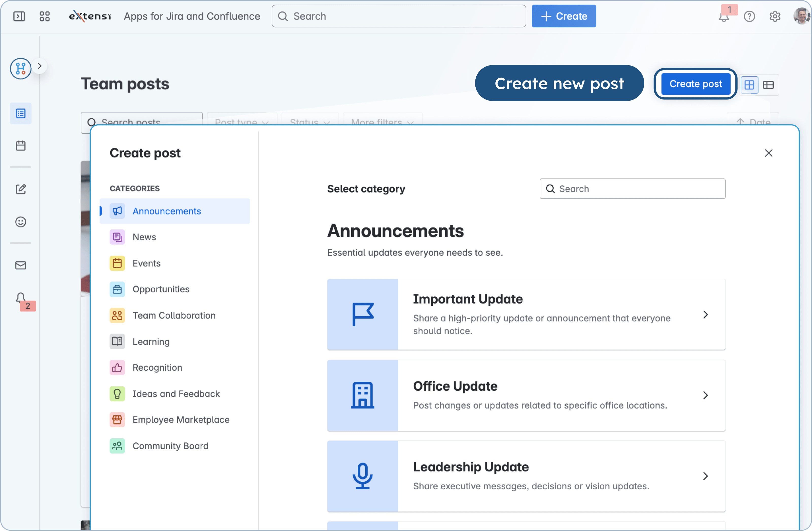Switch to grid card view
The height and width of the screenshot is (531, 812).
tap(749, 85)
